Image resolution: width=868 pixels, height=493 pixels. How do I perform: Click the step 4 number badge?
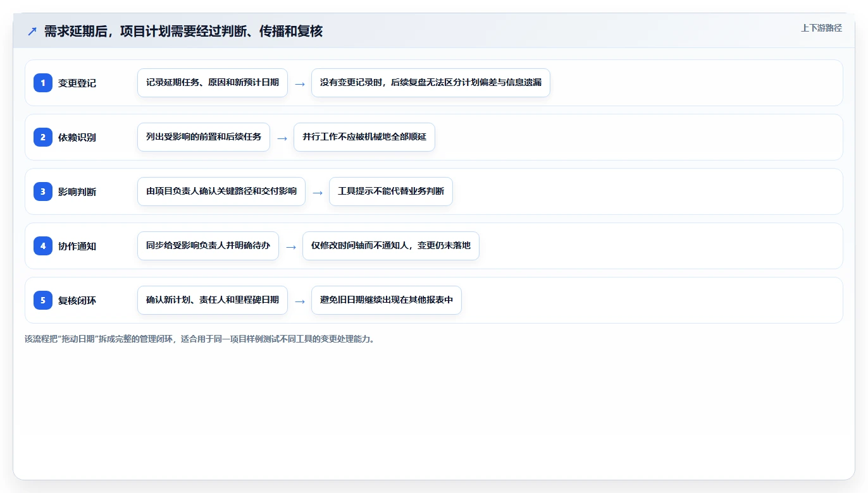click(43, 246)
